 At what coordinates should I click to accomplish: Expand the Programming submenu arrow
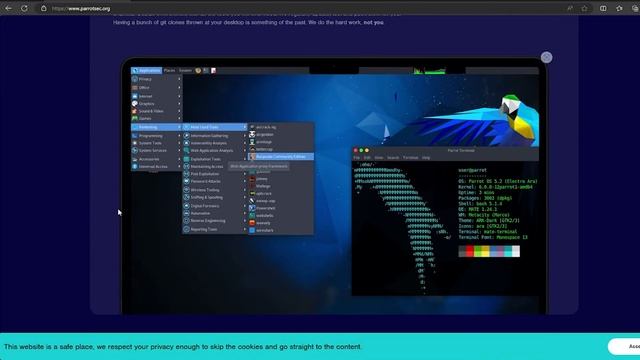coord(179,136)
